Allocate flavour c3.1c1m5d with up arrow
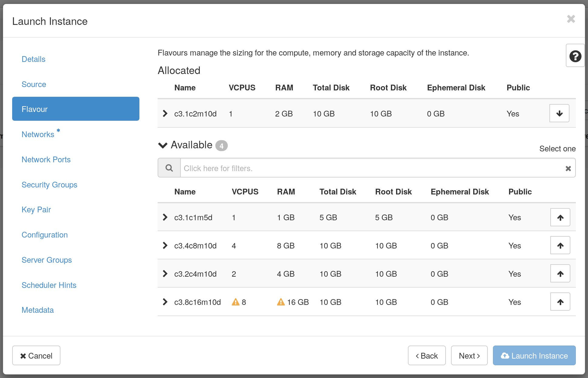Screen dimensions: 588x378 pyautogui.click(x=560, y=218)
